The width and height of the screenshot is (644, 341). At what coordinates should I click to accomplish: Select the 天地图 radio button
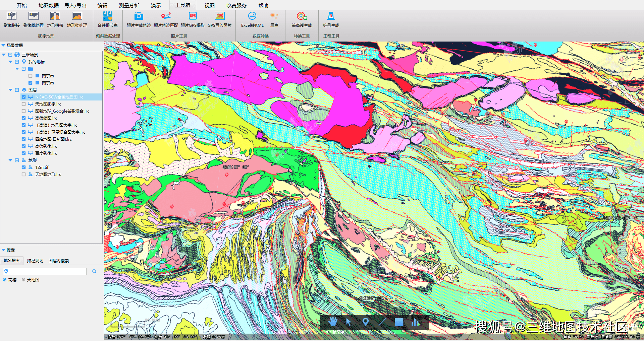23,280
